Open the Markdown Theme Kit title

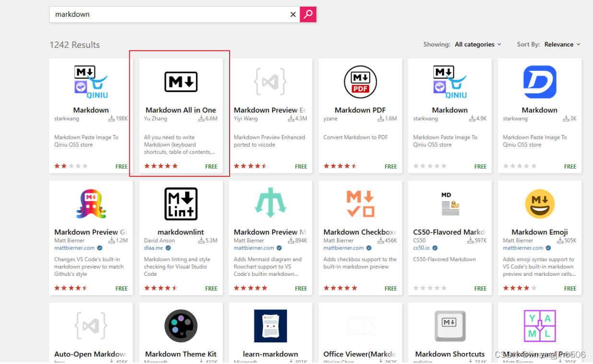pyautogui.click(x=181, y=354)
